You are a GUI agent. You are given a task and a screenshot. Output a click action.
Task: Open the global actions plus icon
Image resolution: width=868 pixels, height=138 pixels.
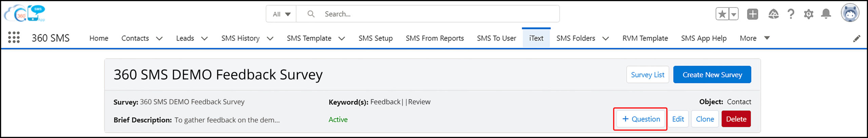click(753, 14)
